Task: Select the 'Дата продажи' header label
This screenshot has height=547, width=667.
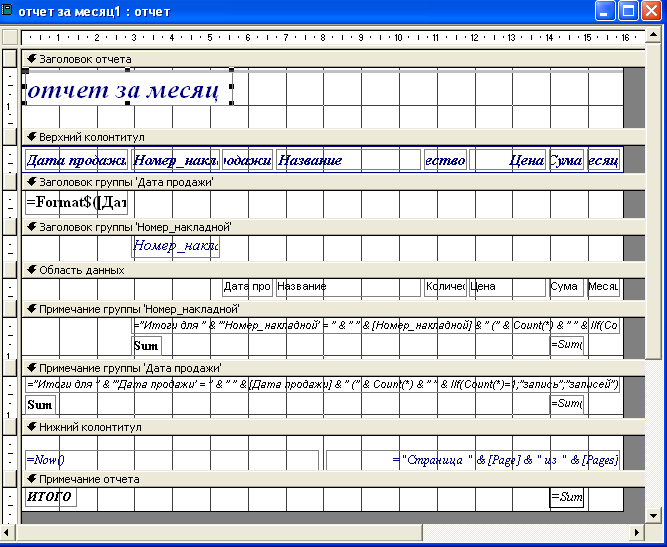Action: (x=76, y=160)
